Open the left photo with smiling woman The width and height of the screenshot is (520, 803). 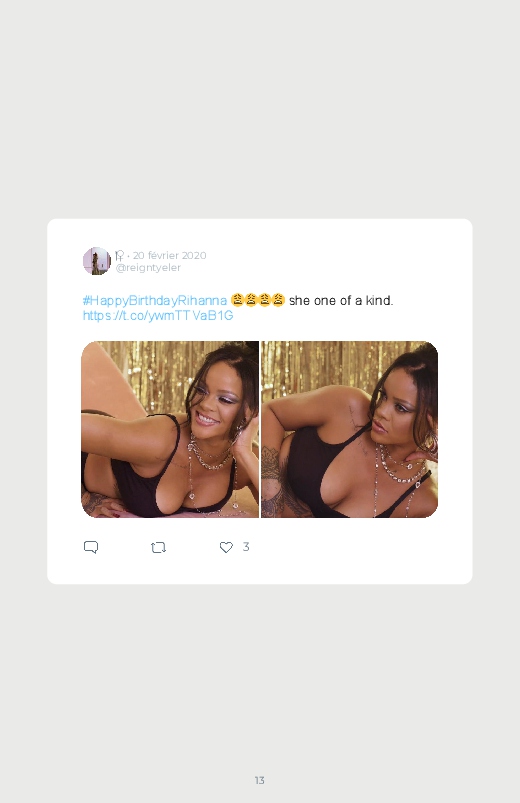(x=170, y=430)
